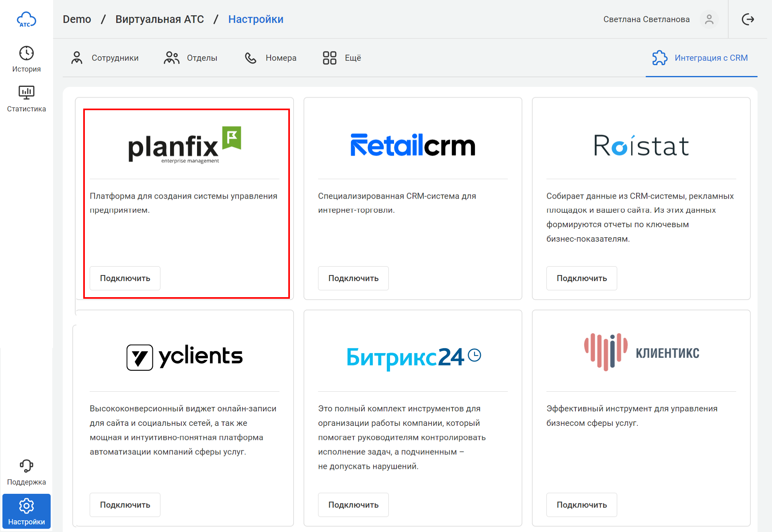The height and width of the screenshot is (532, 772).
Task: Open the Статистика chart icon
Action: tap(26, 92)
